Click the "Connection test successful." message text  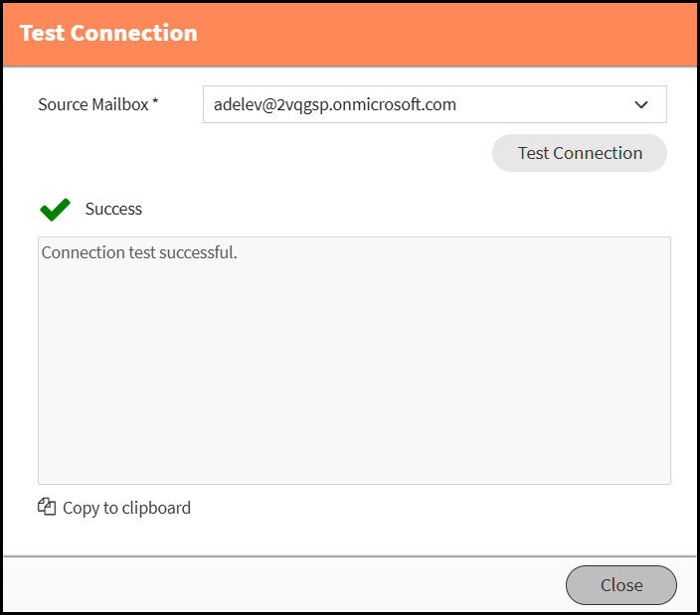pos(139,252)
